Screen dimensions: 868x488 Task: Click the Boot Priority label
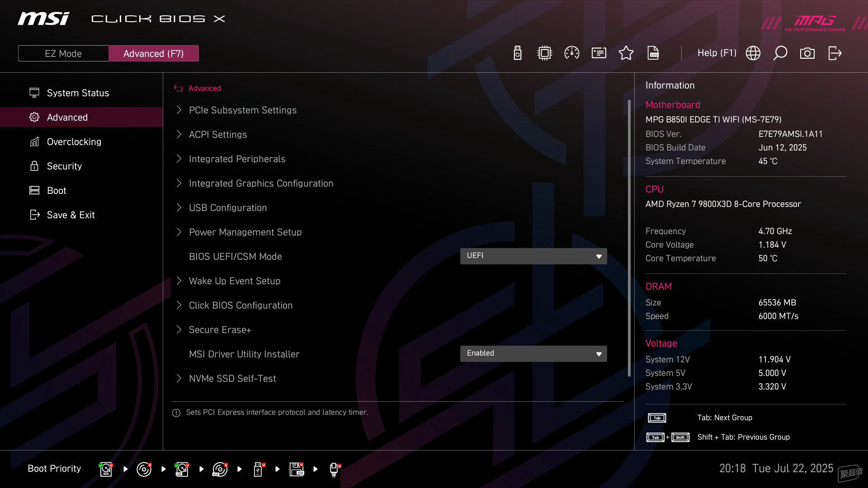tap(54, 469)
